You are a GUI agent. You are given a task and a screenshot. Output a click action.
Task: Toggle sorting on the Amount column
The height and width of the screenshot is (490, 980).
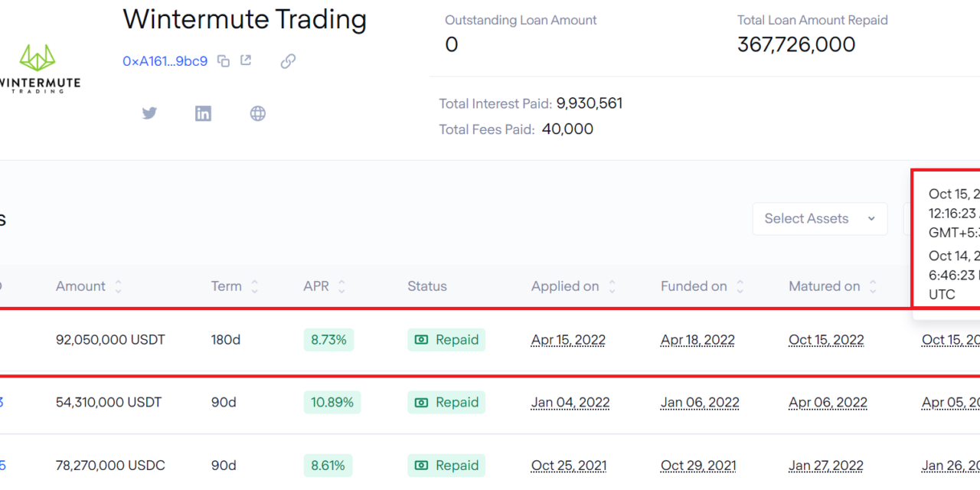(117, 286)
